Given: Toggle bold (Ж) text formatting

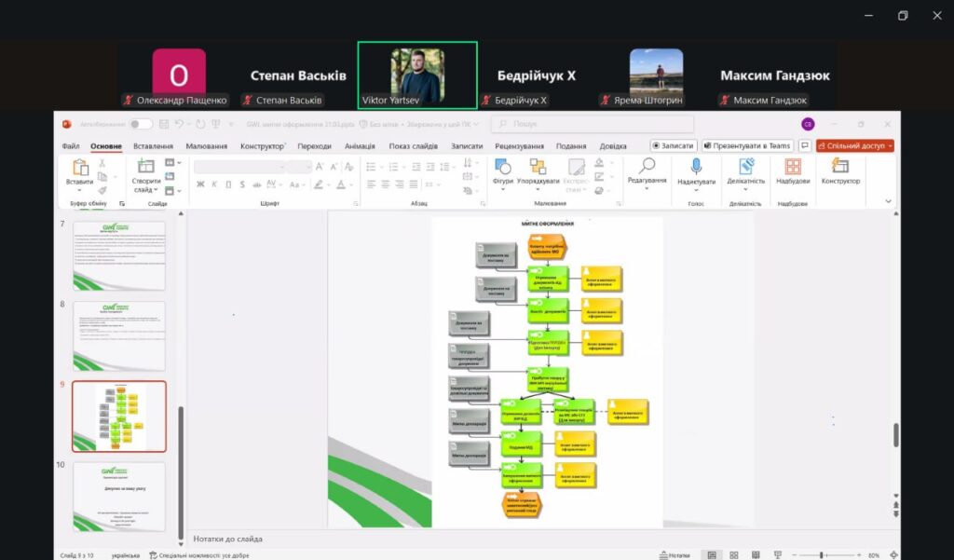Looking at the screenshot, I should pyautogui.click(x=200, y=184).
